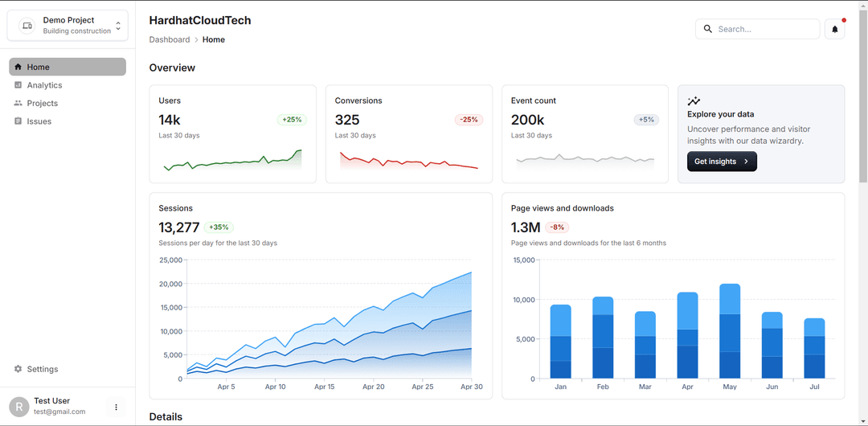868x426 pixels.
Task: Click the notification bell icon
Action: 834,30
